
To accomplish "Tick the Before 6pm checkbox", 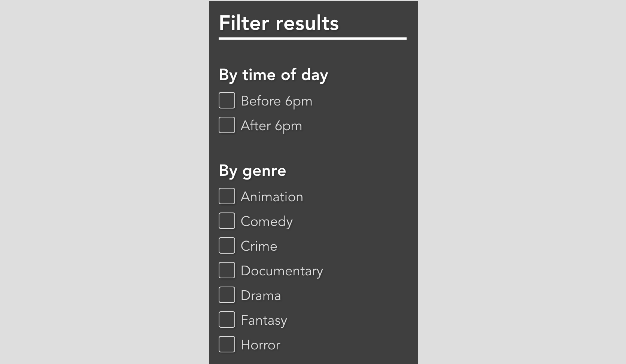I will coord(227,100).
